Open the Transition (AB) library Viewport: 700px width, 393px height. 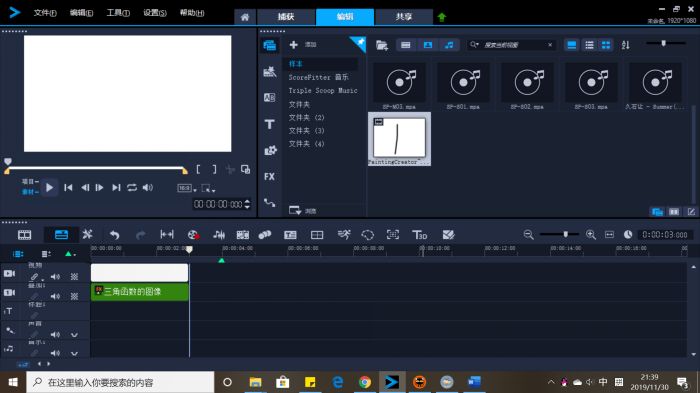[x=269, y=97]
